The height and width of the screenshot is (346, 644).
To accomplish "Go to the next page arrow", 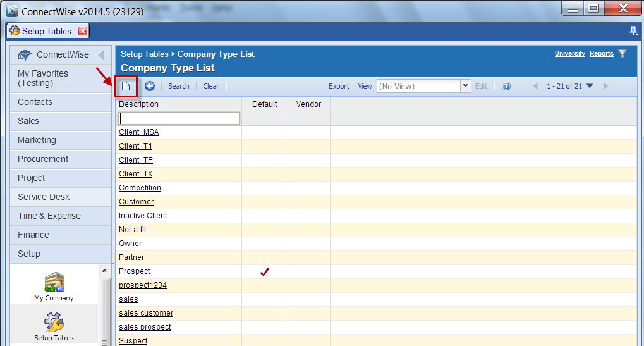I will (x=605, y=86).
